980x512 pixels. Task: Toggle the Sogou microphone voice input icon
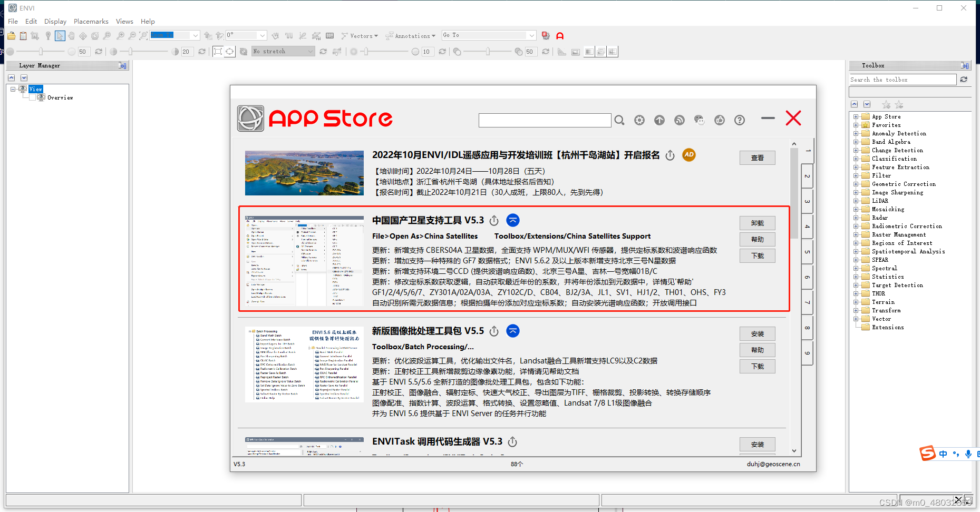pos(968,454)
